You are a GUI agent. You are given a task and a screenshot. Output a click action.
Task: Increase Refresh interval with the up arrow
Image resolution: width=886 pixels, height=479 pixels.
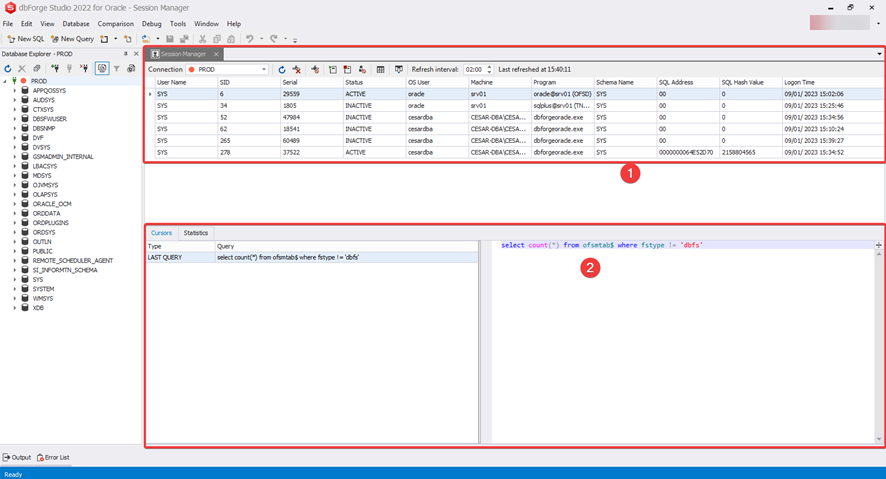coord(489,67)
